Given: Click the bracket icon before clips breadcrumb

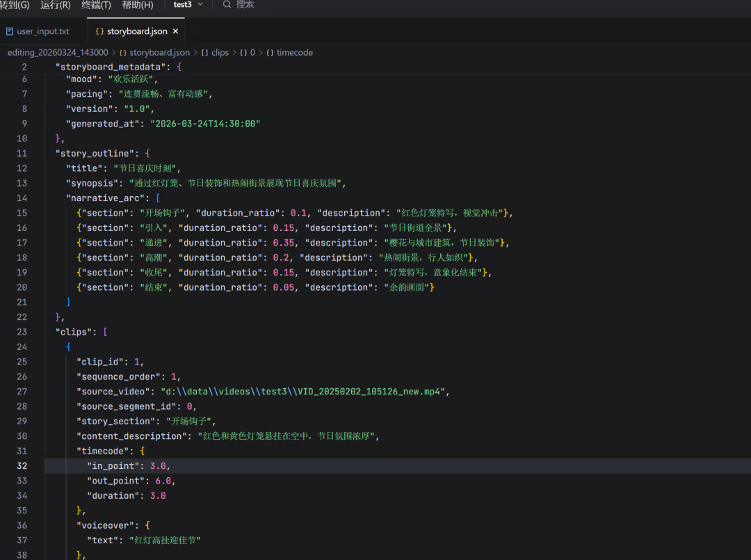Looking at the screenshot, I should point(205,53).
